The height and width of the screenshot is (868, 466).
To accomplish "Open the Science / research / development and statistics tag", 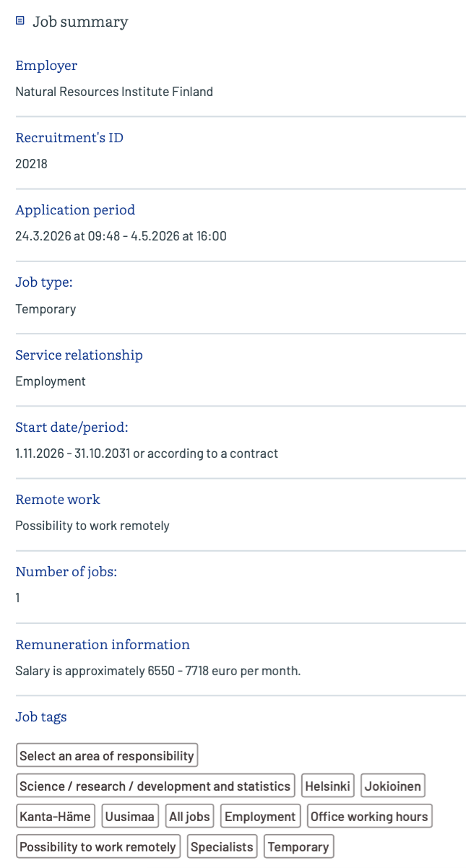I will tap(155, 786).
